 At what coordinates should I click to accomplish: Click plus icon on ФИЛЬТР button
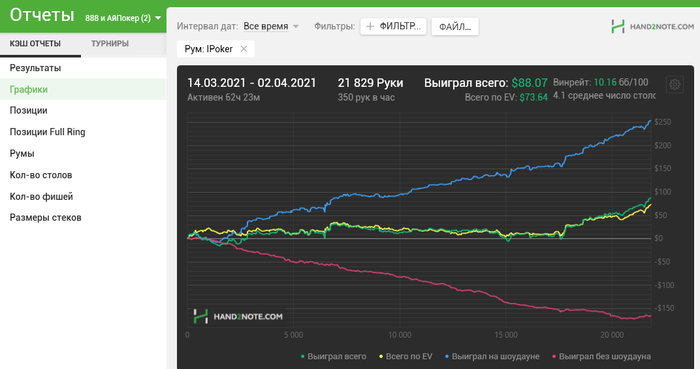click(x=370, y=26)
